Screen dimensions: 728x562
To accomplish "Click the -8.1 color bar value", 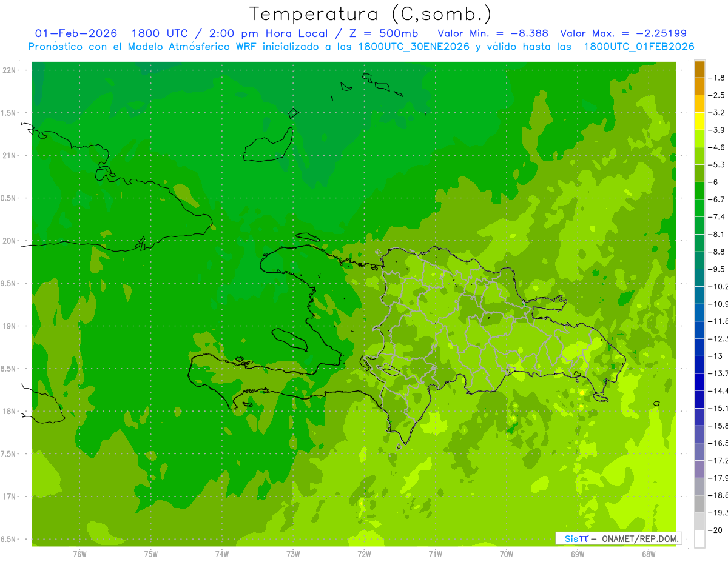I will pyautogui.click(x=716, y=235).
